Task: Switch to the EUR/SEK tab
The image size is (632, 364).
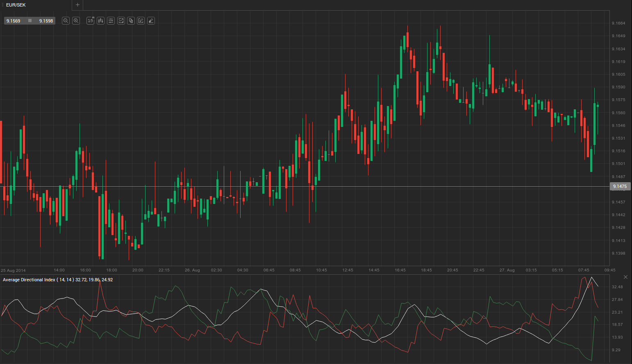Action: (16, 5)
